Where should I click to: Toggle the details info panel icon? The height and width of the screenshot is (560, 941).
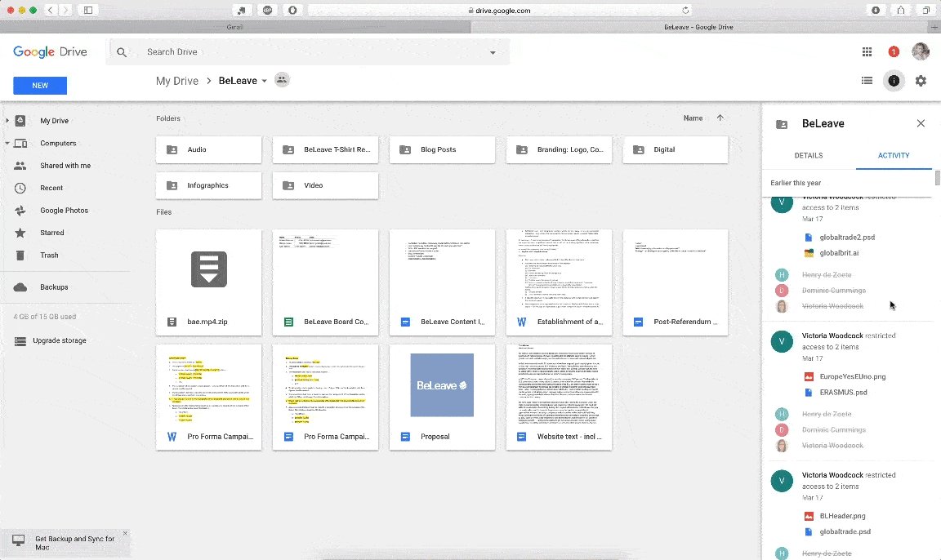point(894,80)
